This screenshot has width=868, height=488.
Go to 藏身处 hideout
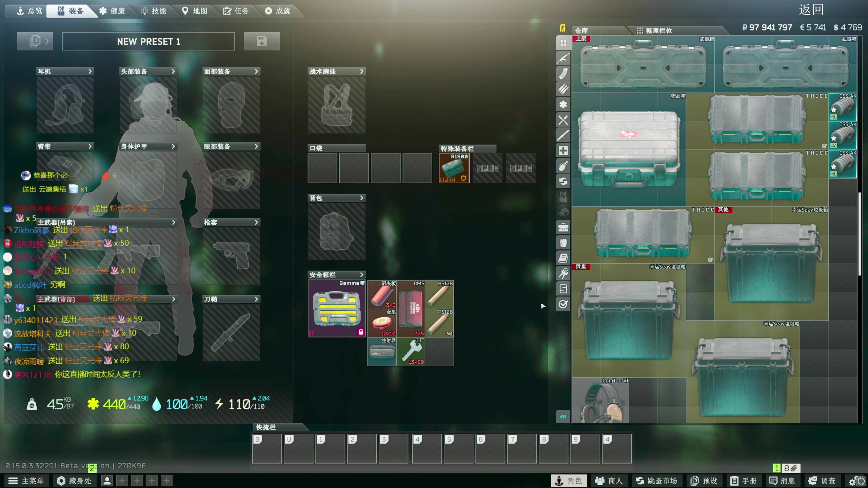[74, 481]
